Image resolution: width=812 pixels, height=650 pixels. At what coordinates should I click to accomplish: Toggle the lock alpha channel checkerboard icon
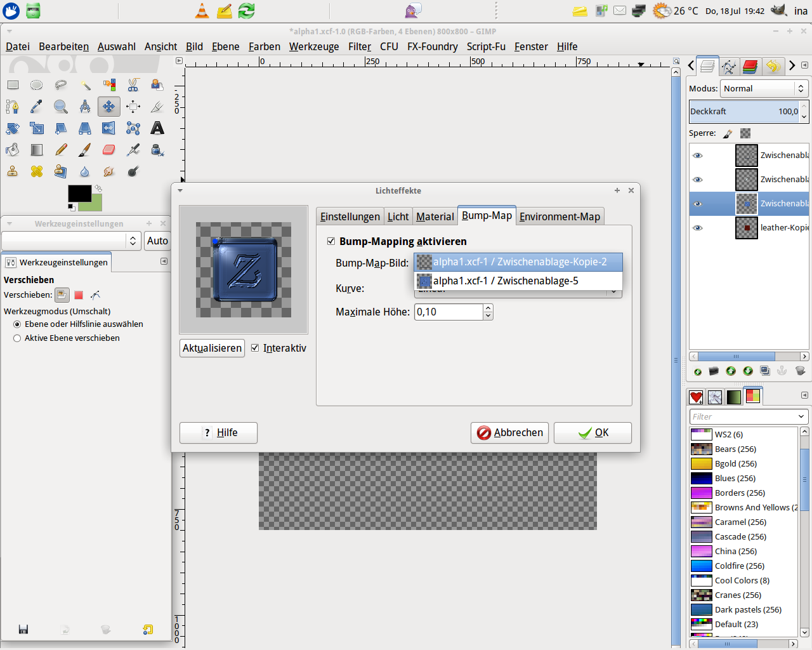tap(745, 133)
